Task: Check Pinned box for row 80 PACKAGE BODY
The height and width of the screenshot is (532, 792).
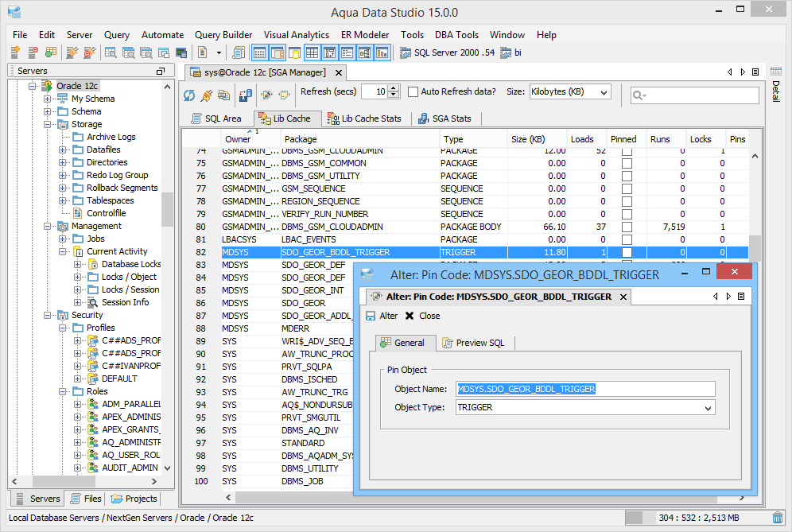Action: pos(627,227)
